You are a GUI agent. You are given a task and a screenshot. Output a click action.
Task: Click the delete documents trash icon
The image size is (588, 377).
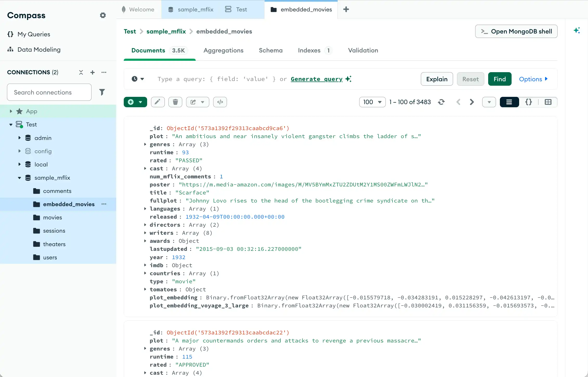[x=175, y=102]
